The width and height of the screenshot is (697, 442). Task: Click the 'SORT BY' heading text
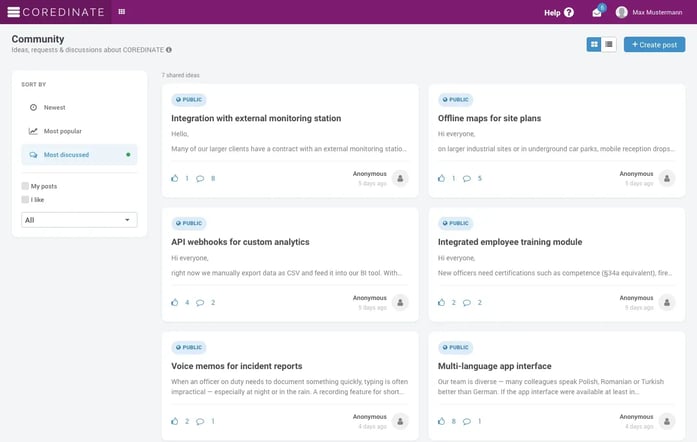(x=34, y=84)
